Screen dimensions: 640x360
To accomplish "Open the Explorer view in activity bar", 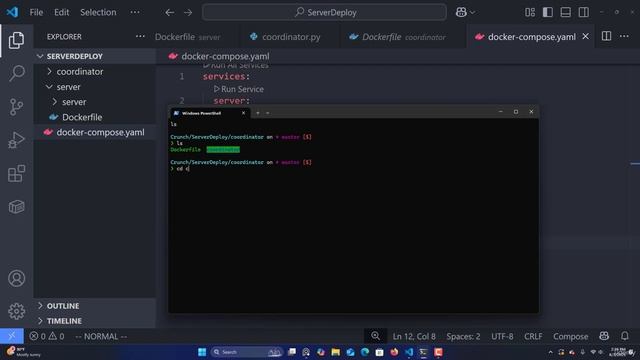I will (16, 40).
